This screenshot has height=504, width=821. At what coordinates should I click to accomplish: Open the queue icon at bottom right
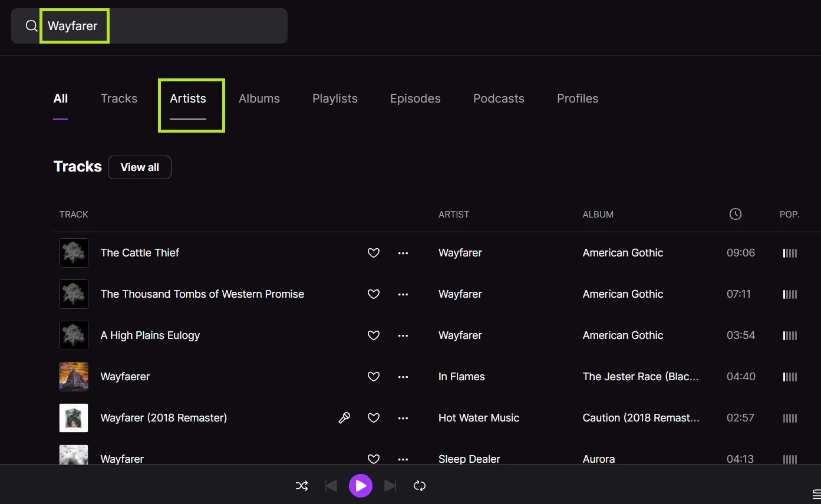(815, 493)
